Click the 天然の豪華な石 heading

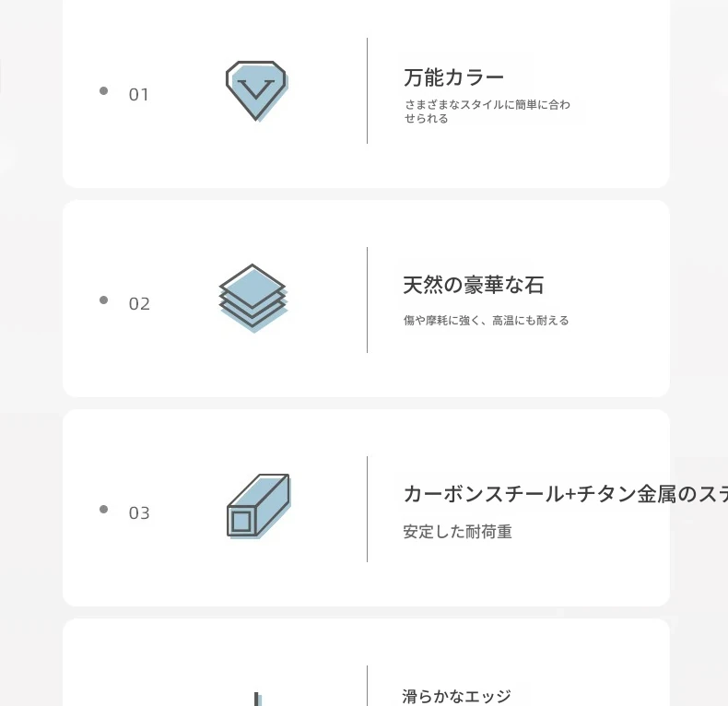473,286
